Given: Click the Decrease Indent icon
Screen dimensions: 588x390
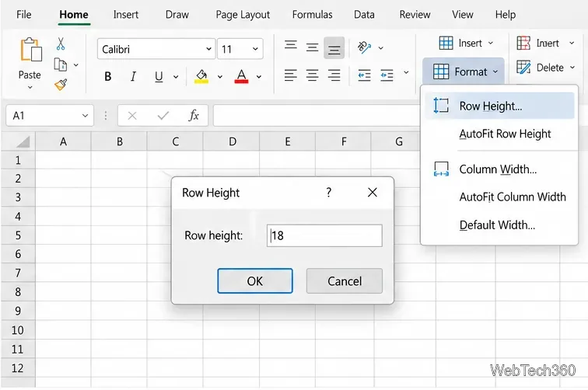Looking at the screenshot, I should 364,75.
